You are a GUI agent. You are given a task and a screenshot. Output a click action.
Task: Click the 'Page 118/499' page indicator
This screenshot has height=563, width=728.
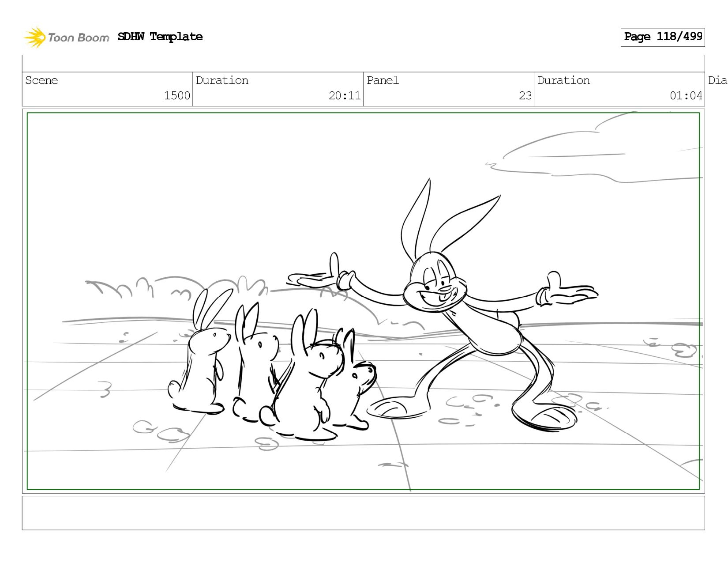pyautogui.click(x=663, y=37)
